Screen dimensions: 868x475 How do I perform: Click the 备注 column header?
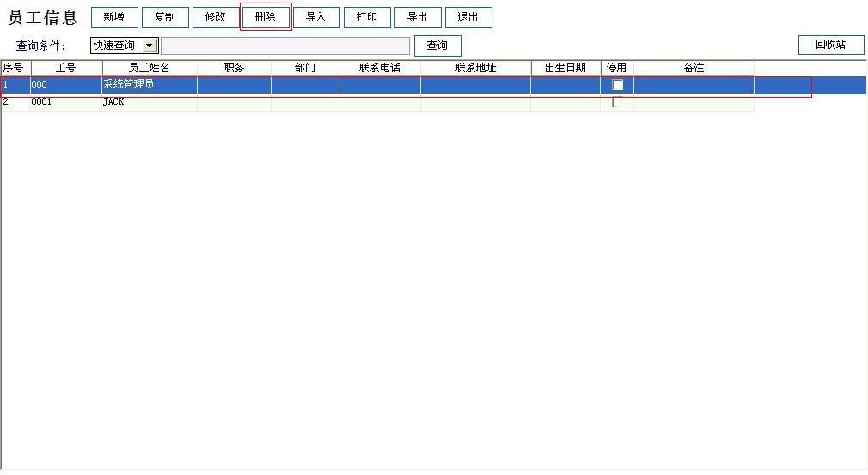coord(694,68)
